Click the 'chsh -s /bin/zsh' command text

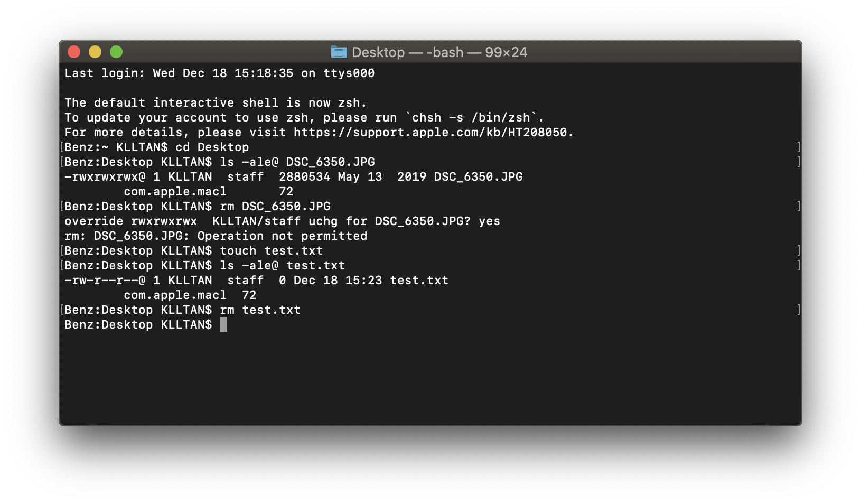471,118
